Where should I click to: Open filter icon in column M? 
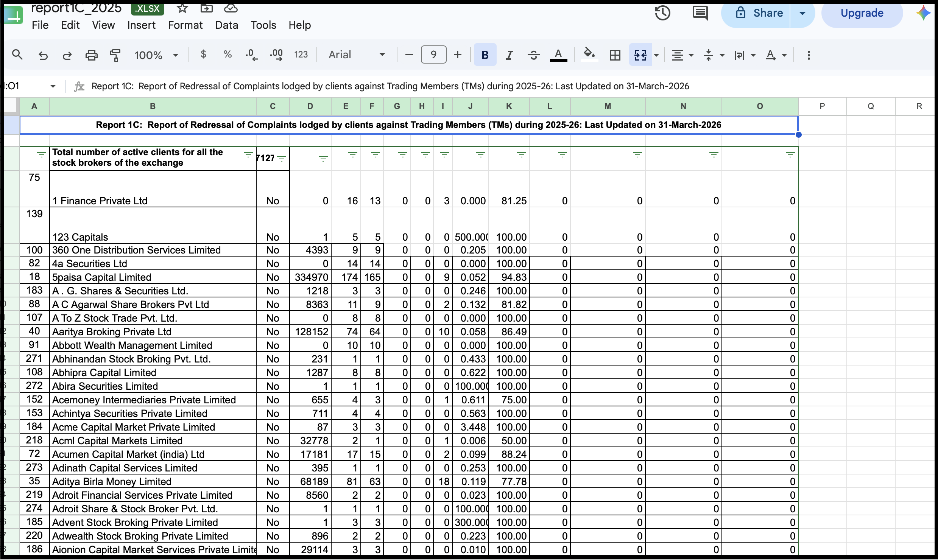click(637, 154)
